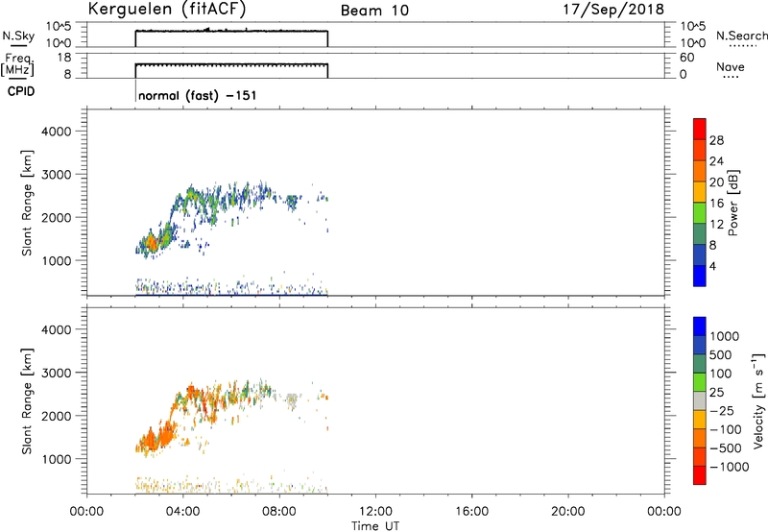Click the frequency trace in Freq. panel
The width and height of the screenshot is (768, 532).
click(x=231, y=64)
